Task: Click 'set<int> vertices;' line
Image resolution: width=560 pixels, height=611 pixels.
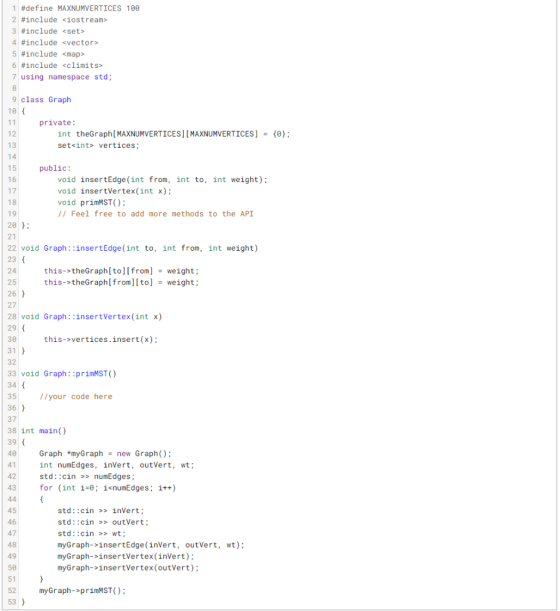Action: pyautogui.click(x=98, y=145)
